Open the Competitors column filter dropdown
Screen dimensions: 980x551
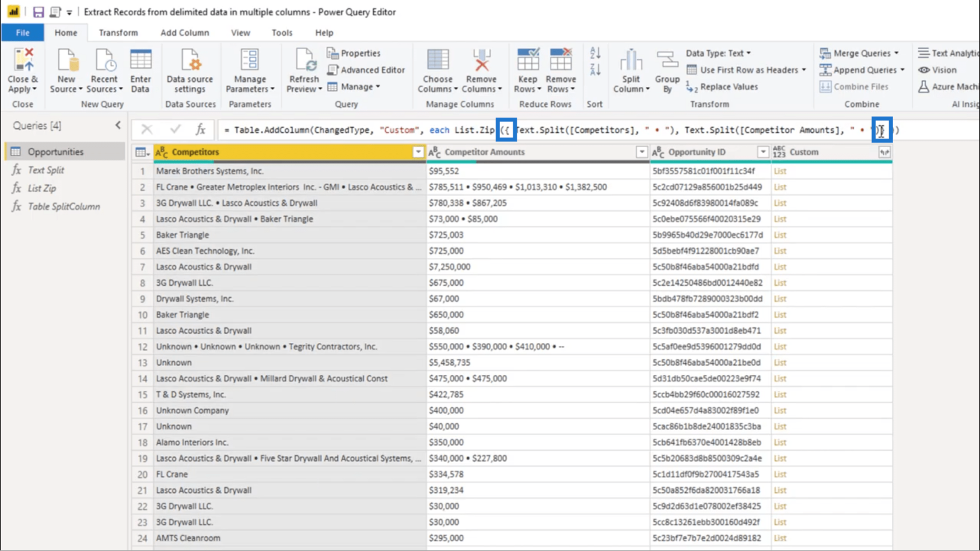418,152
